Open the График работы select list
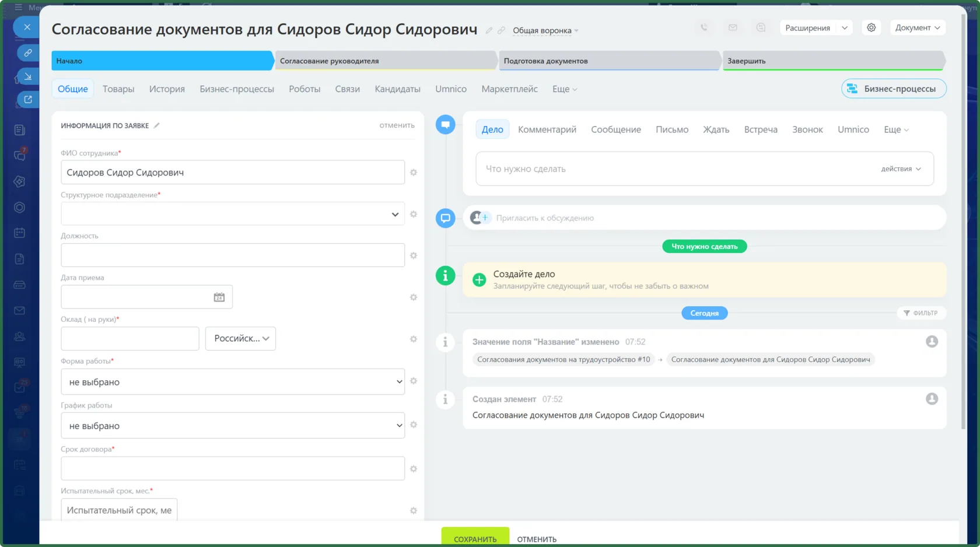Viewport: 980px width, 547px height. coord(233,426)
